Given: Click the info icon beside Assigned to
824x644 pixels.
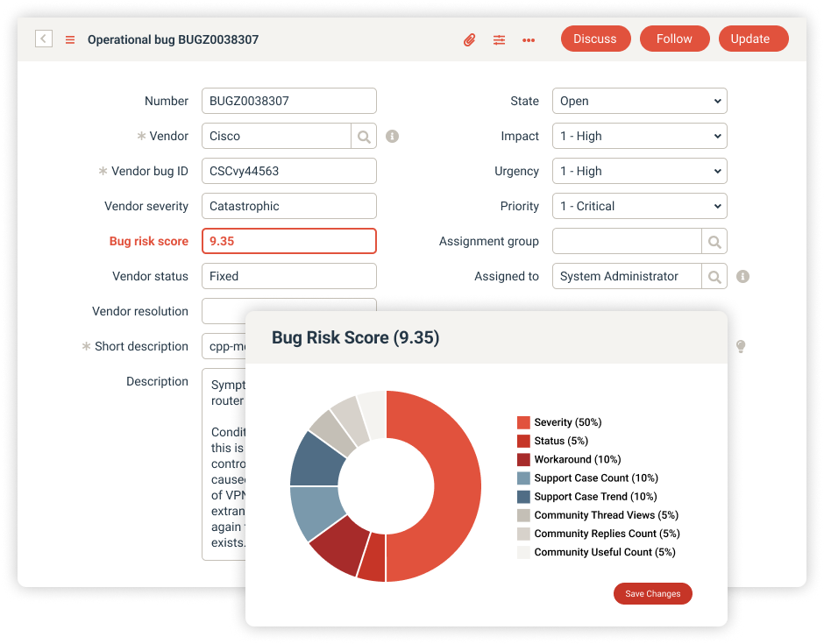Looking at the screenshot, I should 741,276.
